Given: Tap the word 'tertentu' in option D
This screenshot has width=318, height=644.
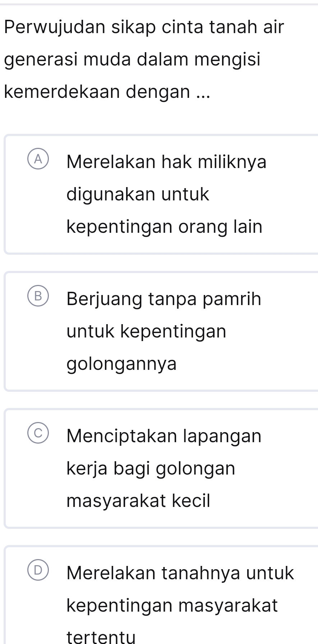Looking at the screenshot, I should (101, 638).
